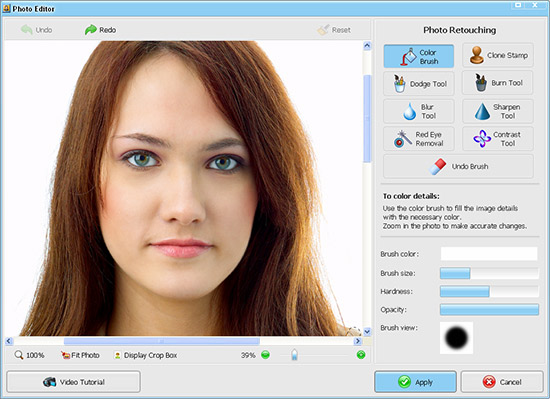Click the zoom slider handle
This screenshot has width=550, height=399.
(x=294, y=354)
